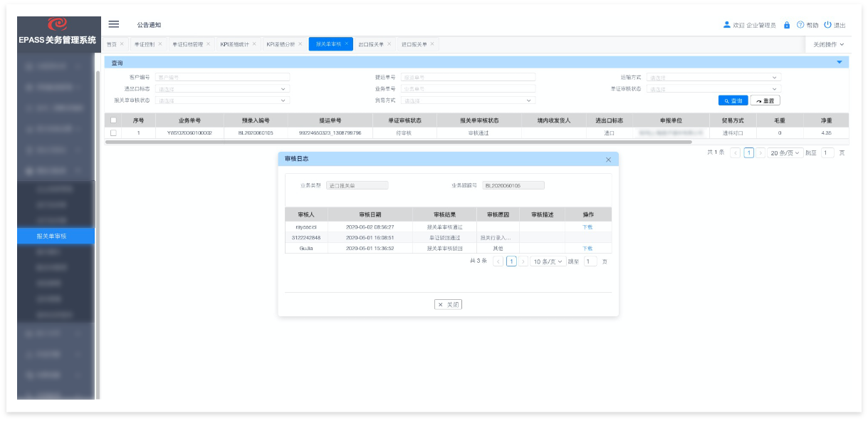The height and width of the screenshot is (421, 868).
Task: Open the 报关单审核状态 dropdown
Action: click(223, 100)
